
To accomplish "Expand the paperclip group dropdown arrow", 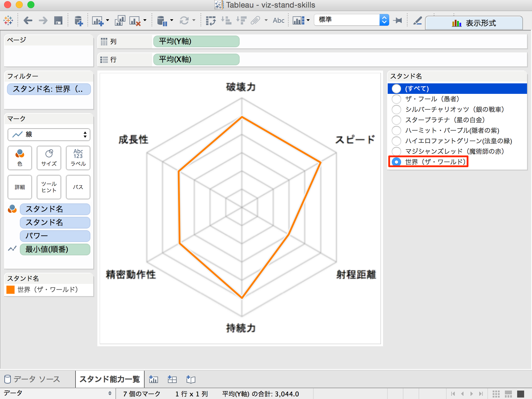I will click(x=266, y=20).
